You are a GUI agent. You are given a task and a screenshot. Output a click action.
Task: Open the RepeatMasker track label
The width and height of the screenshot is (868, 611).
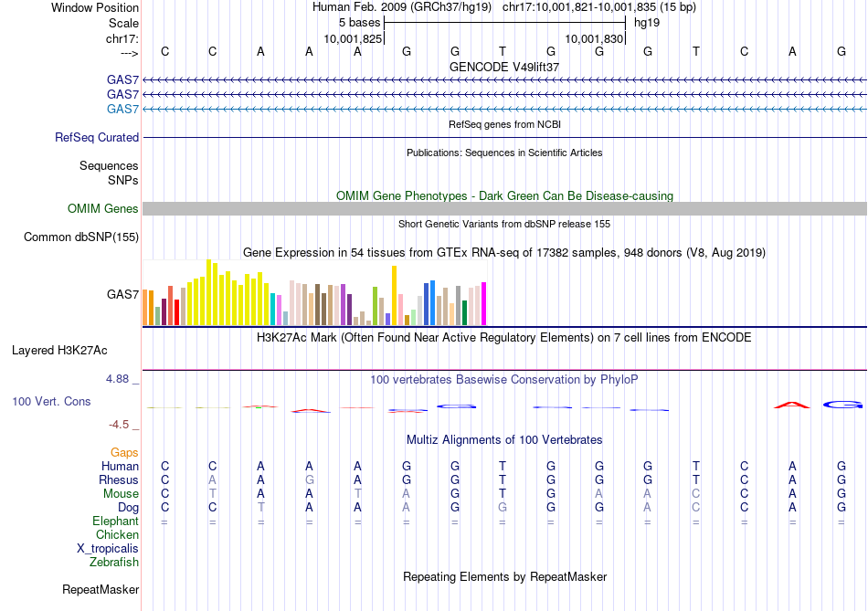coord(101,590)
